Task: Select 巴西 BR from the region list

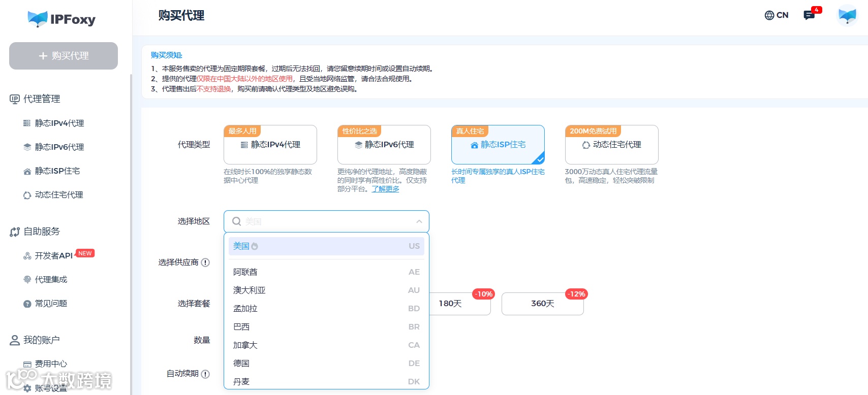Action: pos(326,327)
